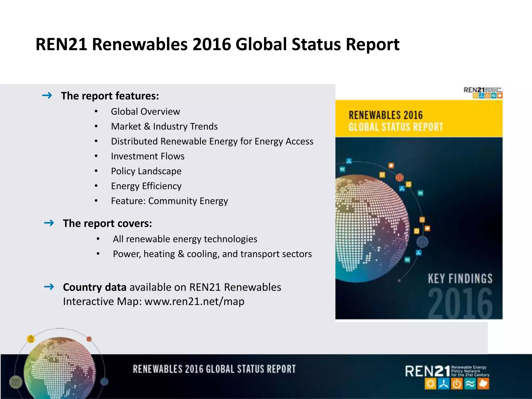
Task: Click 'KEY FINDINGS' on the report cover
Action: (460, 279)
